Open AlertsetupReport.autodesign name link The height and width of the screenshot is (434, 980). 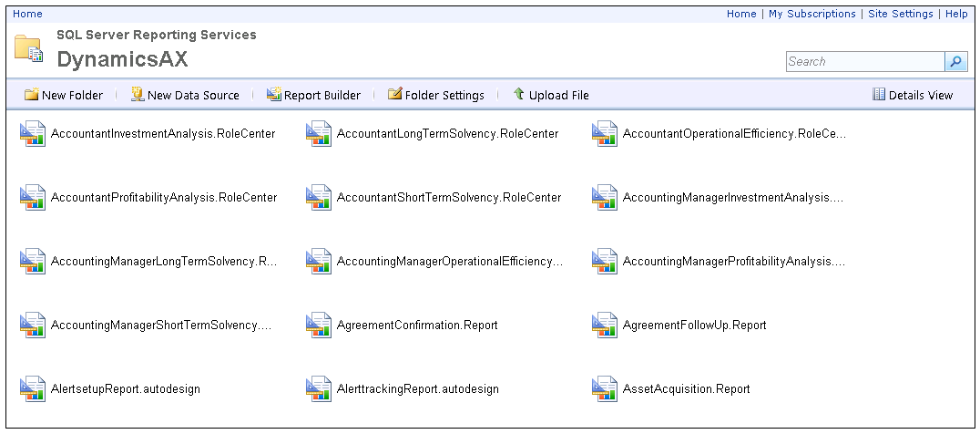126,388
